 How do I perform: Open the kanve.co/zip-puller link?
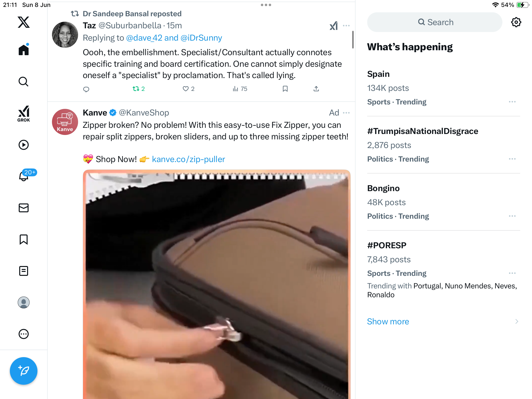pos(188,159)
